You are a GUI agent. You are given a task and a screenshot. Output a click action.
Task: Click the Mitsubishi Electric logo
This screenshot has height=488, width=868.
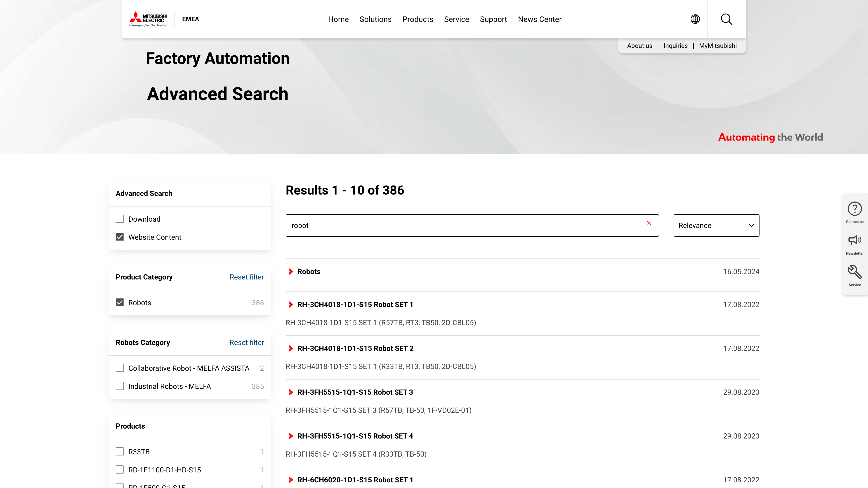point(148,19)
